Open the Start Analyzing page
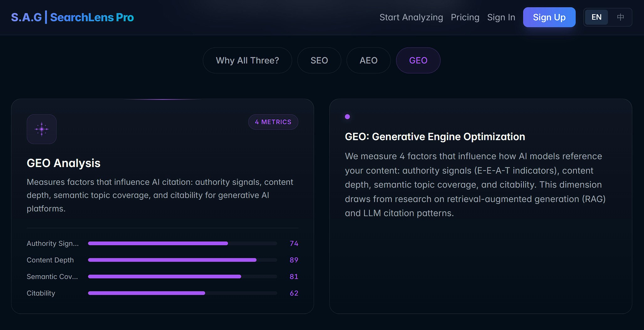The height and width of the screenshot is (330, 644). coord(411,17)
